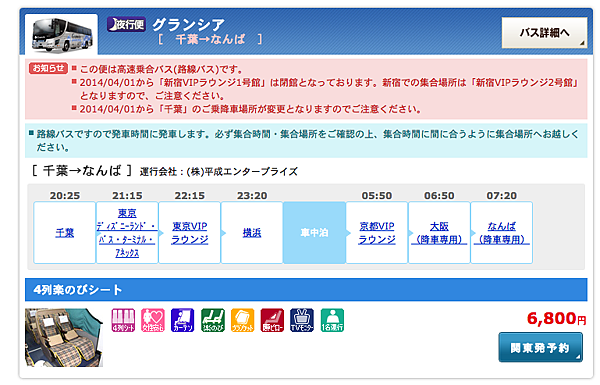Viewport: 600px width, 385px height.
Task: Click the teal 1名運行 single-driver icon
Action: click(x=332, y=320)
